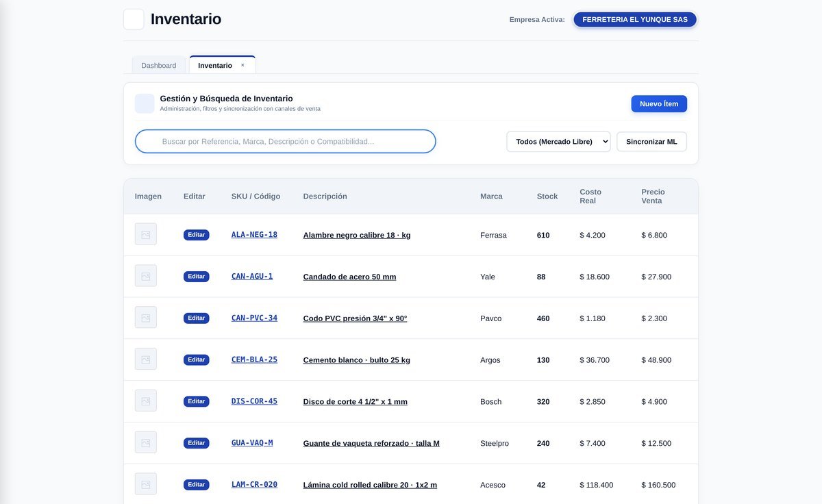The image size is (822, 504).
Task: Focus the inventory search field
Action: pyautogui.click(x=286, y=142)
